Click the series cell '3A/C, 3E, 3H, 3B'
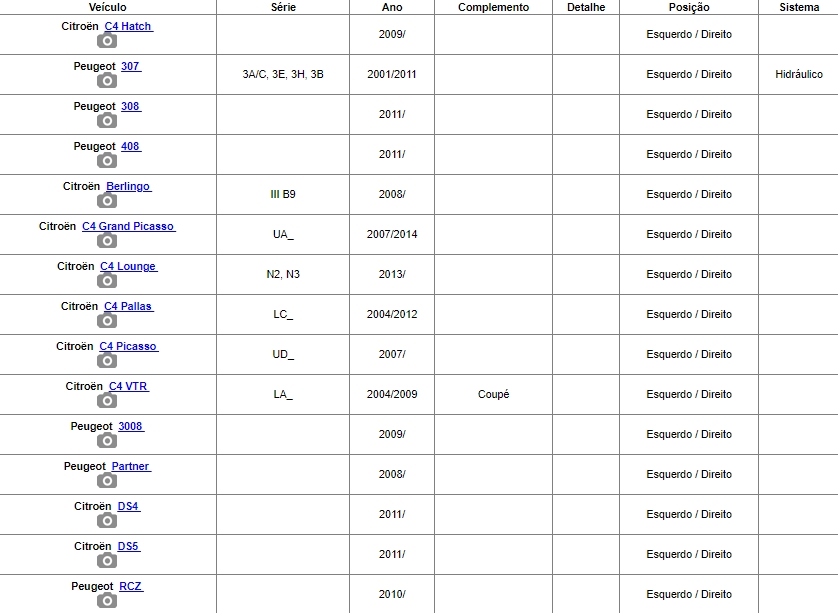Screen dimensions: 838x613 pyautogui.click(x=283, y=74)
